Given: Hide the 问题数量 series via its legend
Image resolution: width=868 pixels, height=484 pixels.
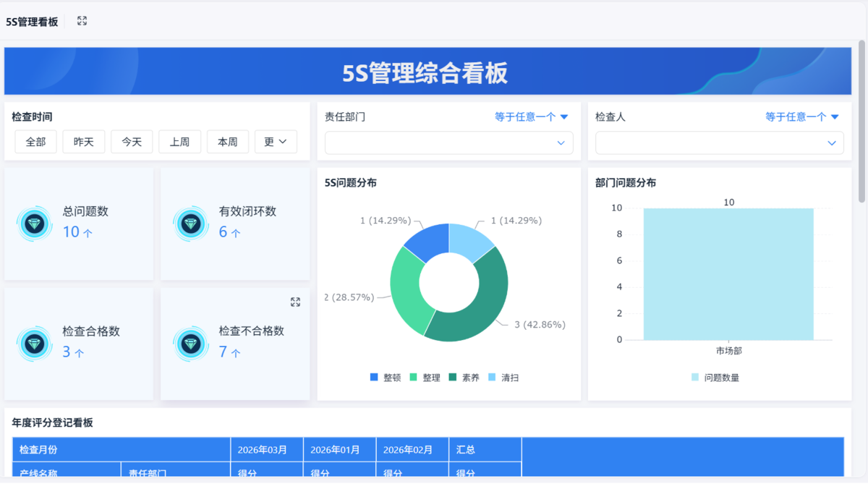Looking at the screenshot, I should [x=715, y=378].
